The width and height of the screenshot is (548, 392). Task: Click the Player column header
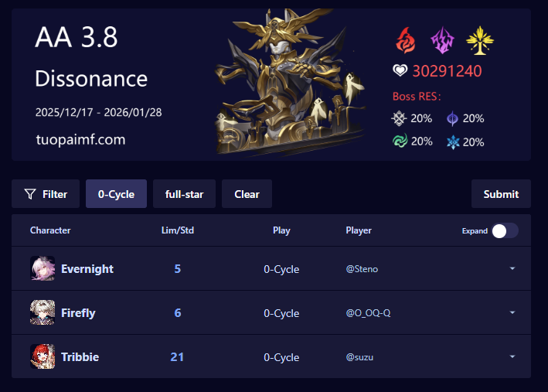(359, 230)
